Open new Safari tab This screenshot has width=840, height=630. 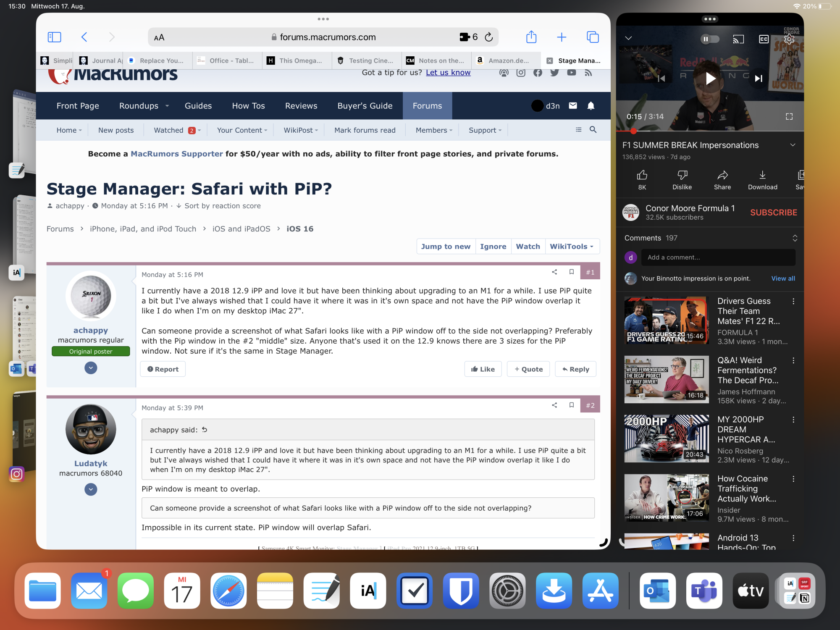tap(562, 37)
